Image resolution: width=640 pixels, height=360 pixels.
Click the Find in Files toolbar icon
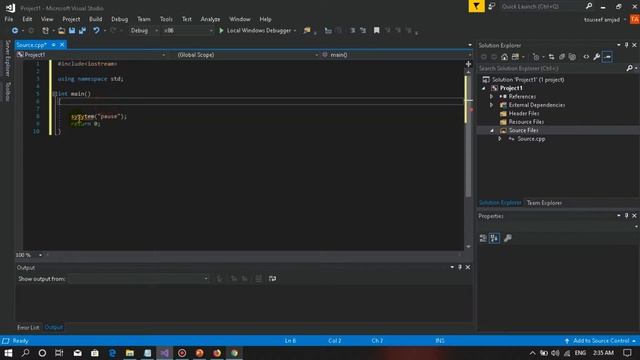pyautogui.click(x=307, y=31)
